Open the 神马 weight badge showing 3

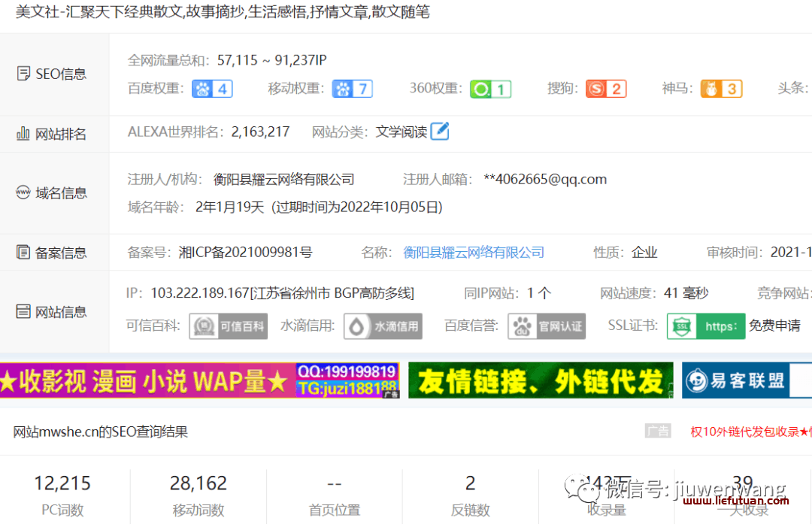[721, 89]
